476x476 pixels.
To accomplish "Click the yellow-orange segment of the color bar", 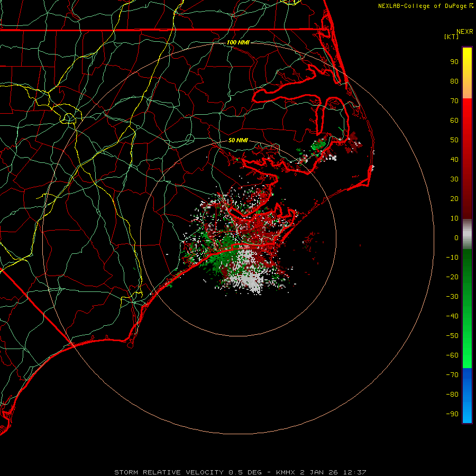I will coord(467,73).
